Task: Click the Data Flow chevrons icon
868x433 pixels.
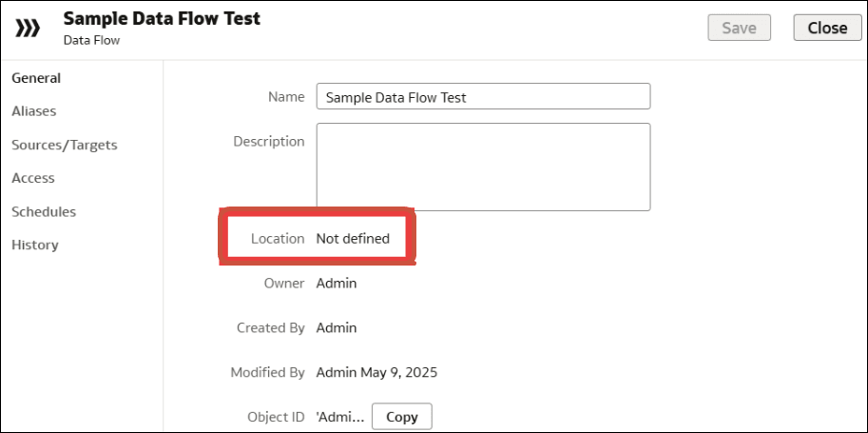Action: tap(29, 28)
